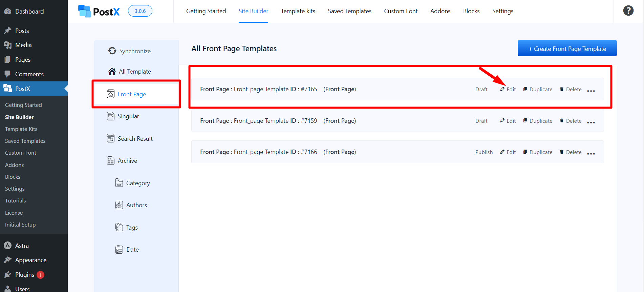Click the Tags sidebar icon

coord(119,227)
